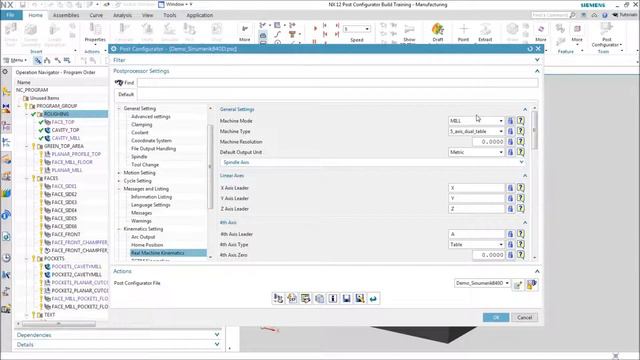Click the red Play icon in ribbon
This screenshot has height=360, width=640.
tap(315, 29)
